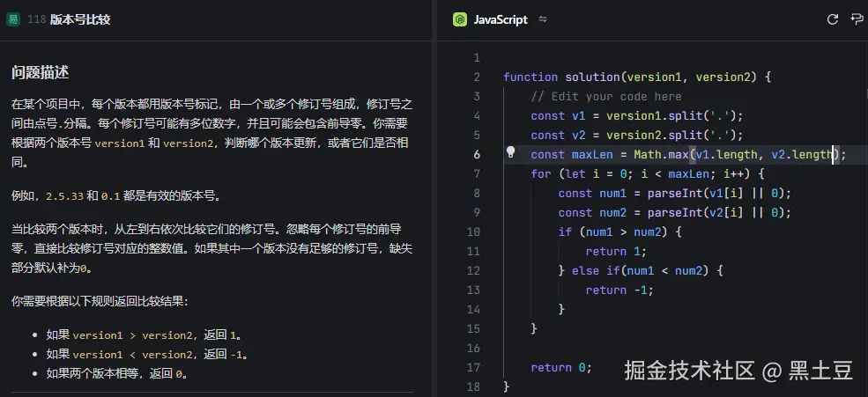This screenshot has height=397, width=868.
Task: Open the language switch arrows next to JavaScript
Action: 543,20
